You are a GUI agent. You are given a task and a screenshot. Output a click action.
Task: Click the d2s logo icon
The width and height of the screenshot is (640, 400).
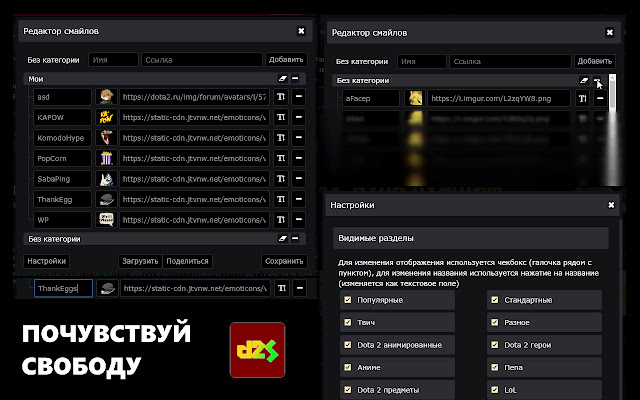[257, 350]
